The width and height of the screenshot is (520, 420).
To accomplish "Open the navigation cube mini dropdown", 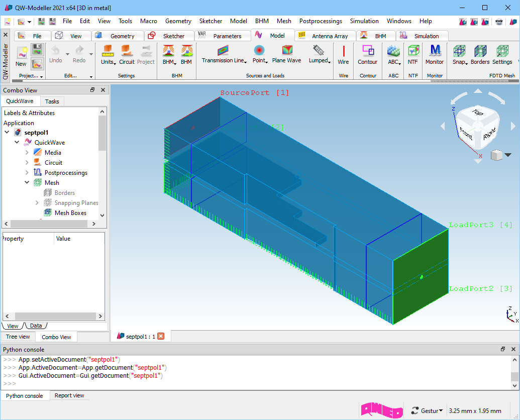I will (x=507, y=155).
